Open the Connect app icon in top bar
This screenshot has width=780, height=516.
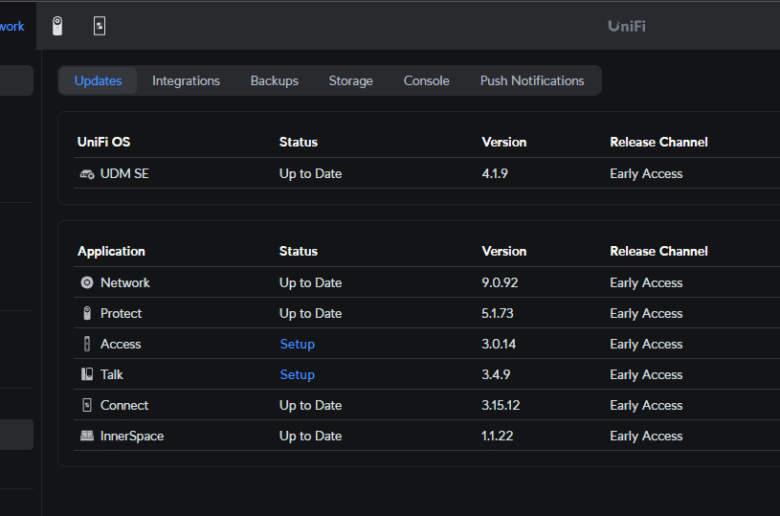(99, 26)
